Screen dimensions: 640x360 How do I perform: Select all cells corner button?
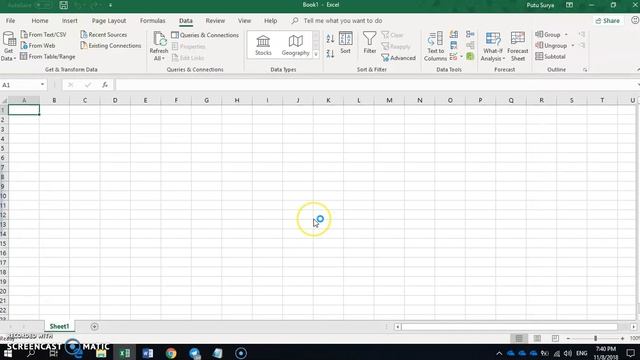4,100
